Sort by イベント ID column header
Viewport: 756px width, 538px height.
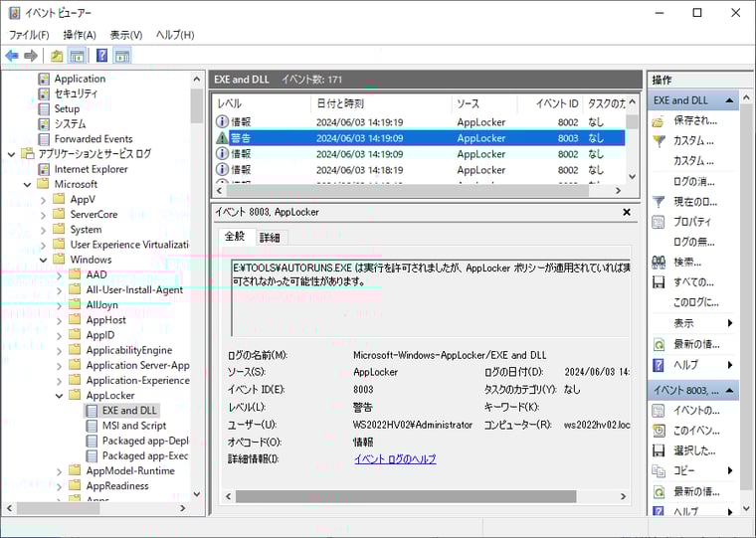pyautogui.click(x=550, y=103)
